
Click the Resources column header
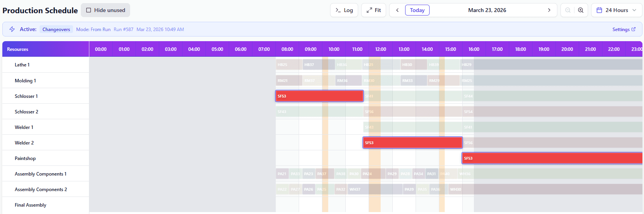click(18, 49)
